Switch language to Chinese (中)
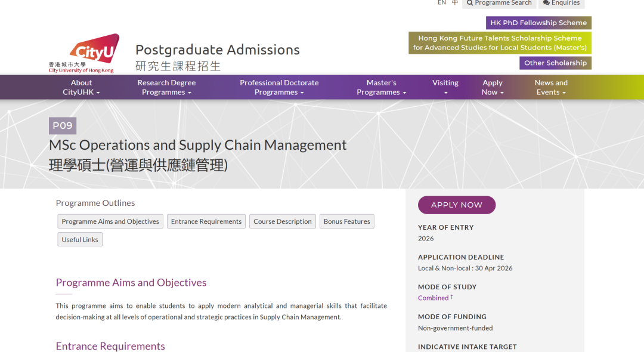The height and width of the screenshot is (352, 644). (x=455, y=3)
